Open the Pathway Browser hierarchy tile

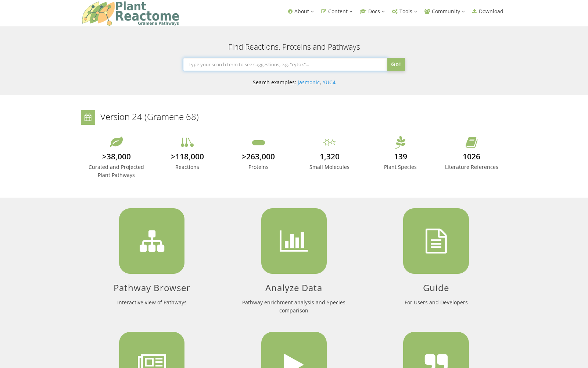(152, 241)
